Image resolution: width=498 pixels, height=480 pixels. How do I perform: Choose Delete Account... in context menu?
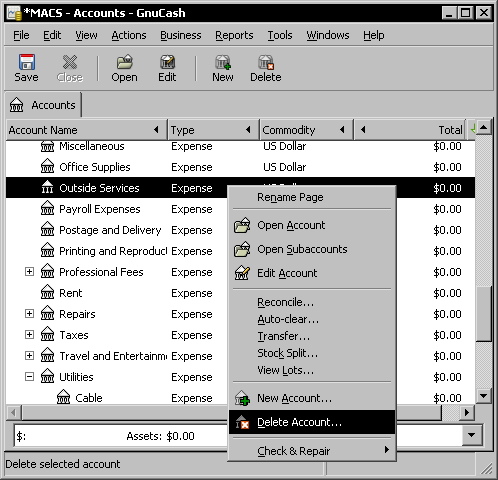click(312, 422)
